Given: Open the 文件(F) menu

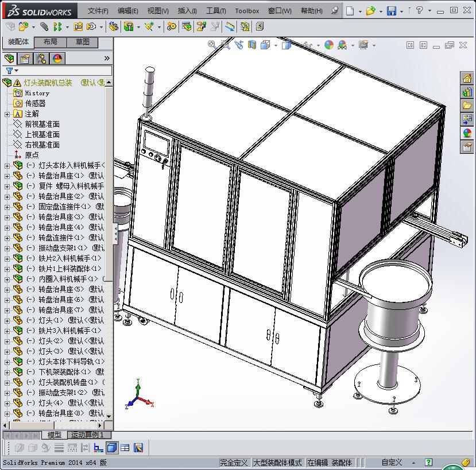Looking at the screenshot, I should [x=98, y=11].
